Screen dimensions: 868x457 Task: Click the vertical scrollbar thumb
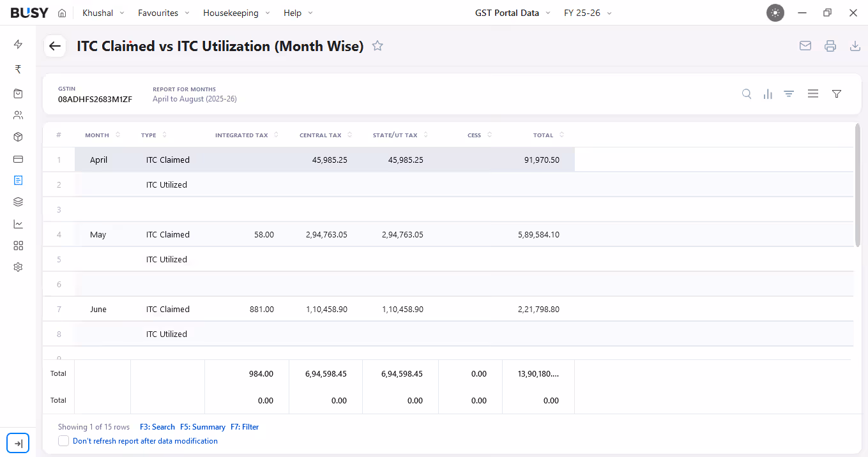click(858, 185)
